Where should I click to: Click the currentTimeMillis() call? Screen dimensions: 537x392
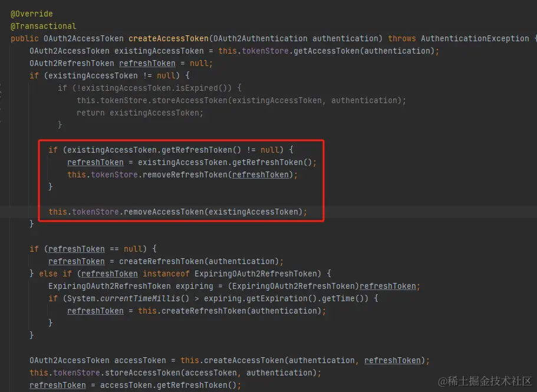(x=144, y=298)
